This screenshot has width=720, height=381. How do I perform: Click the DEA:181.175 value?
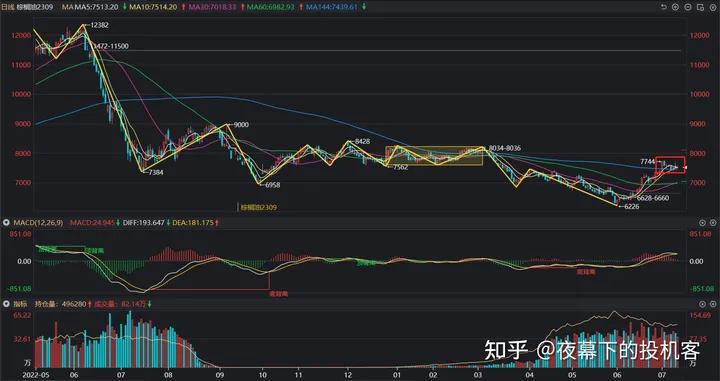193,223
